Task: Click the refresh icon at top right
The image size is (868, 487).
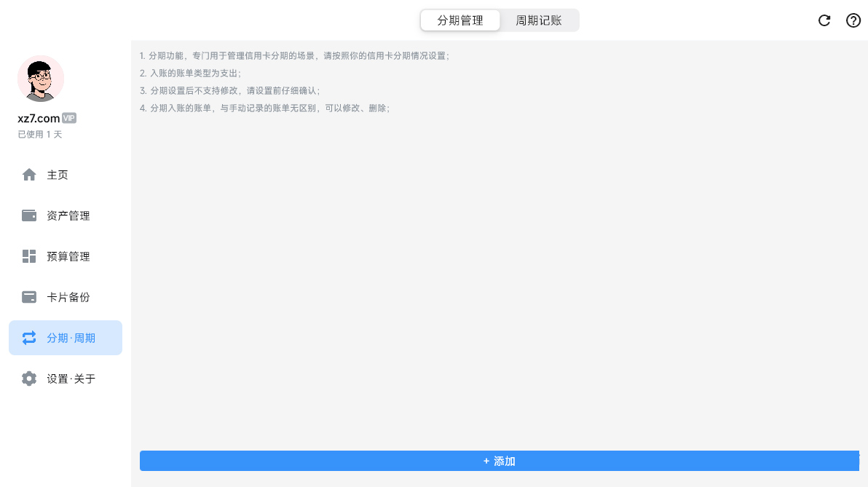Action: [824, 20]
